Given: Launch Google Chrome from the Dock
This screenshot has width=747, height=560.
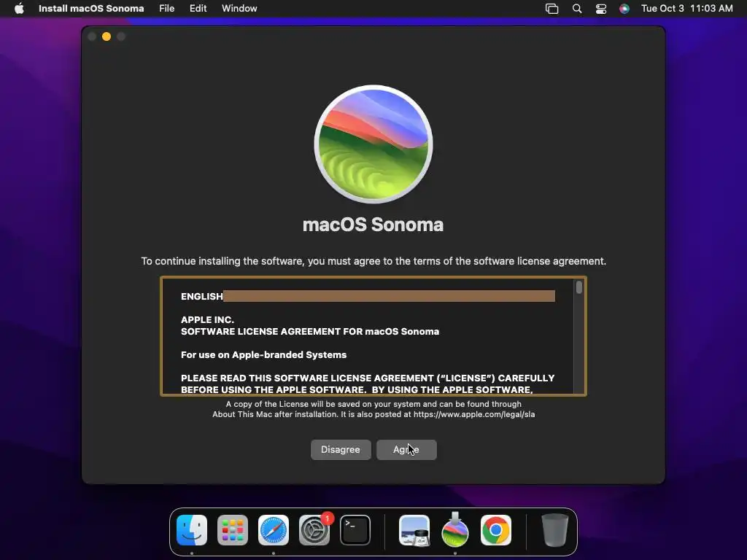Looking at the screenshot, I should coord(496,530).
